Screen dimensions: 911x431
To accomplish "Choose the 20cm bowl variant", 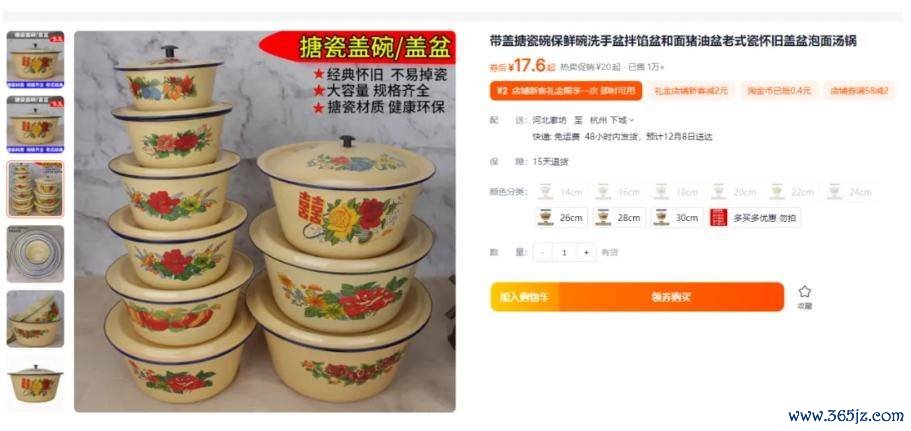I will [734, 192].
